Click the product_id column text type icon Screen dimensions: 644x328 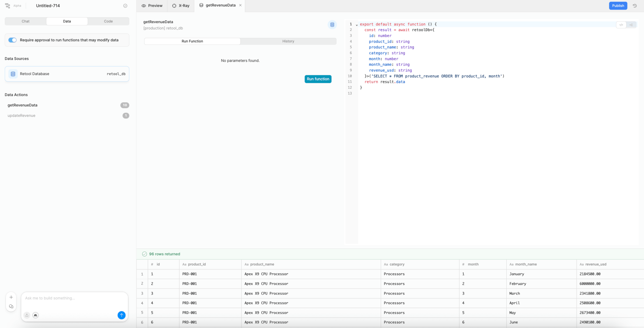point(184,264)
